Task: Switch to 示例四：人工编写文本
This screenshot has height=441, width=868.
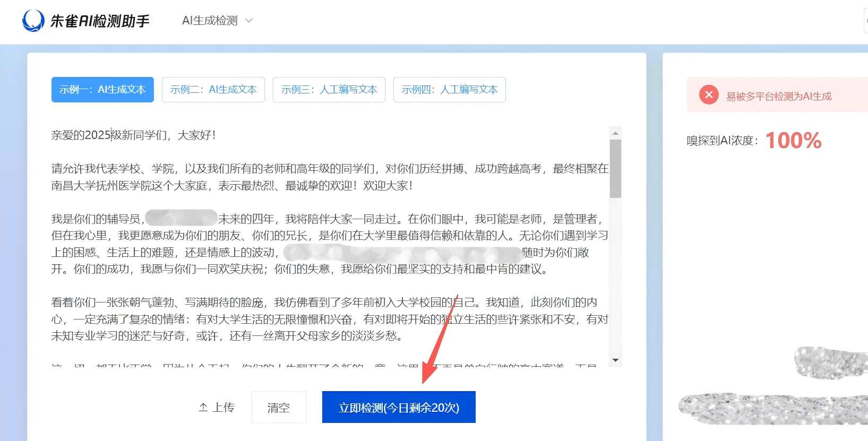Action: coord(450,90)
